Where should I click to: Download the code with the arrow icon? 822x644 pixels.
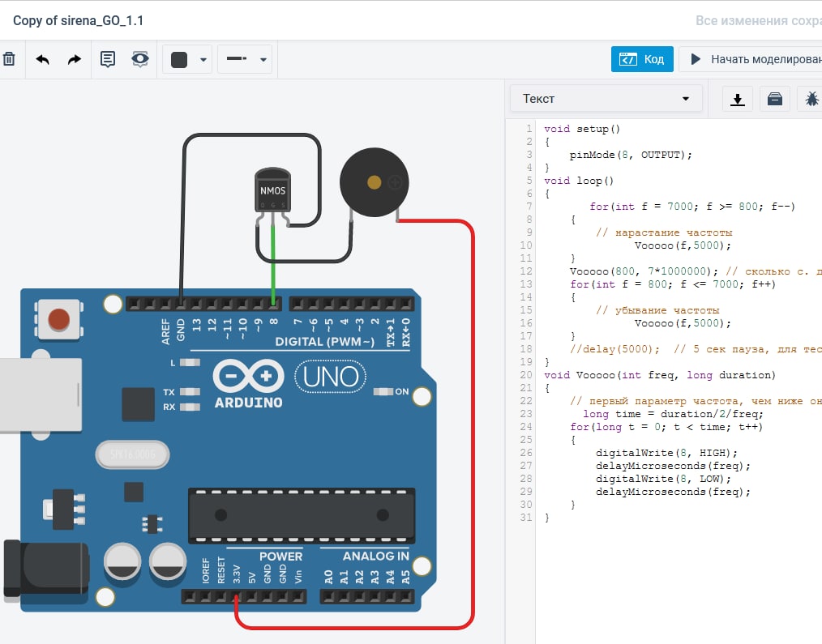pos(738,99)
